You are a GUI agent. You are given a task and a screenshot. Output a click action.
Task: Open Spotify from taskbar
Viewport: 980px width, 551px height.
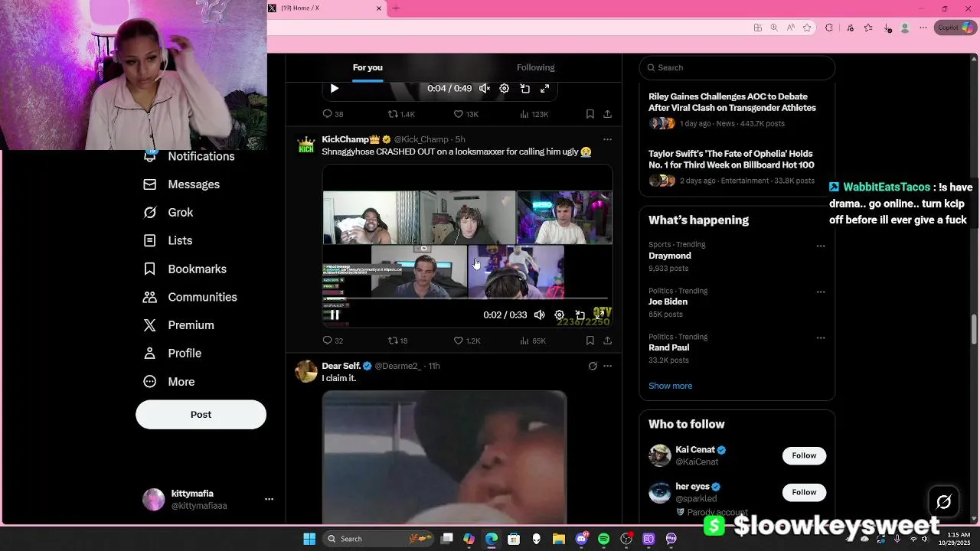coord(603,539)
